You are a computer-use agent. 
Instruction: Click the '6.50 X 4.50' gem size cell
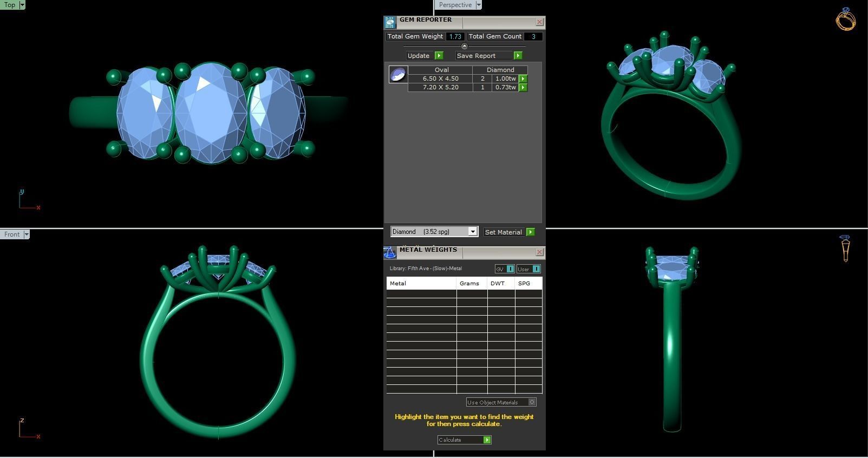(x=440, y=78)
